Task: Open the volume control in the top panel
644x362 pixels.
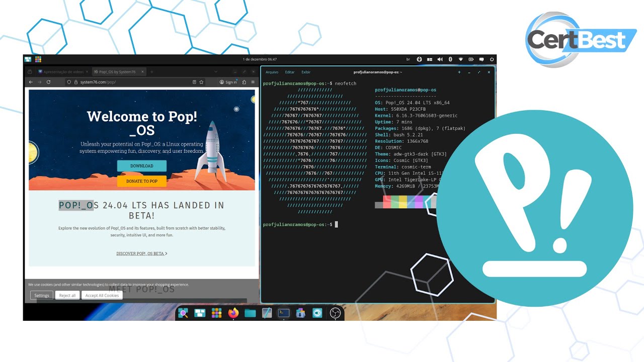Action: point(440,59)
